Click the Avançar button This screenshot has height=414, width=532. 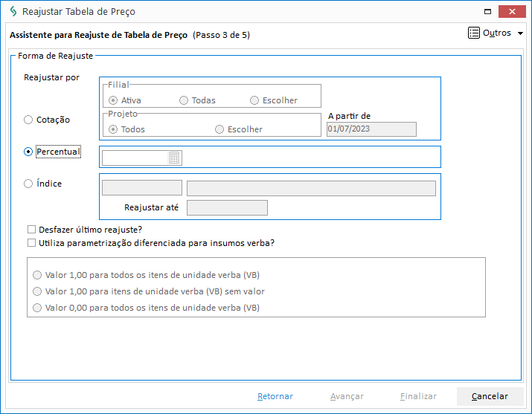347,396
